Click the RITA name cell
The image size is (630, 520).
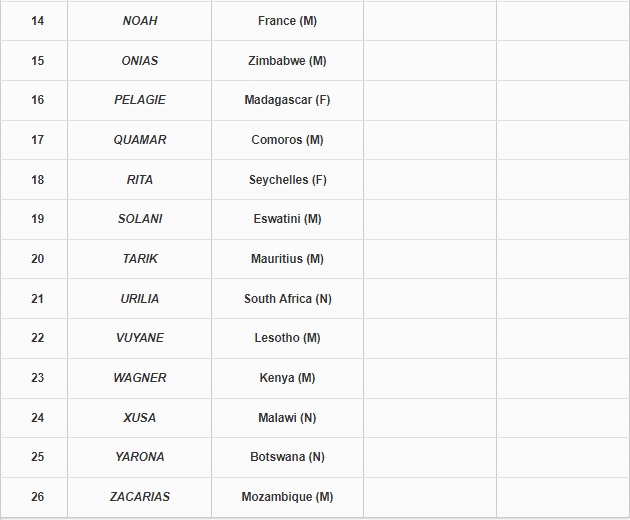coord(140,180)
